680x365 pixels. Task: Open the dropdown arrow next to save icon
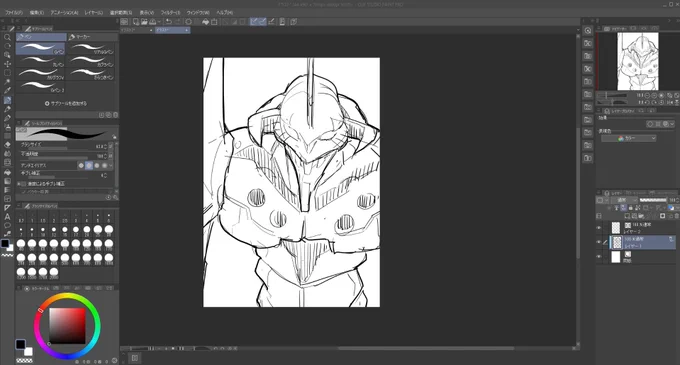tap(160, 22)
